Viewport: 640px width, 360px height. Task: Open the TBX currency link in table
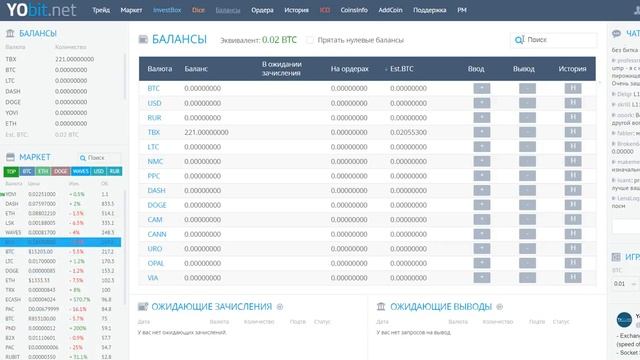coord(154,132)
